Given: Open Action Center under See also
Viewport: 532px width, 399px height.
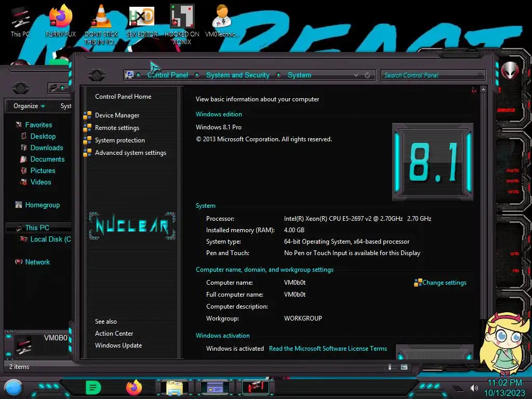Looking at the screenshot, I should [114, 334].
